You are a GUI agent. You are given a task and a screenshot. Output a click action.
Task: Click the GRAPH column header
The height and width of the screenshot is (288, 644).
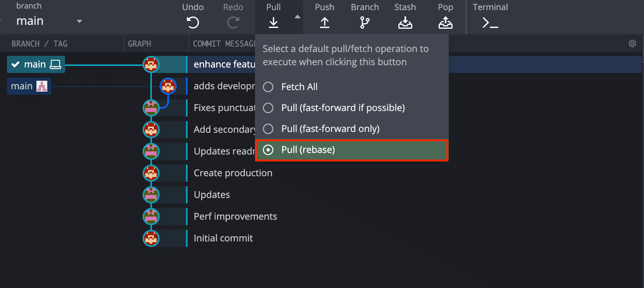click(139, 43)
